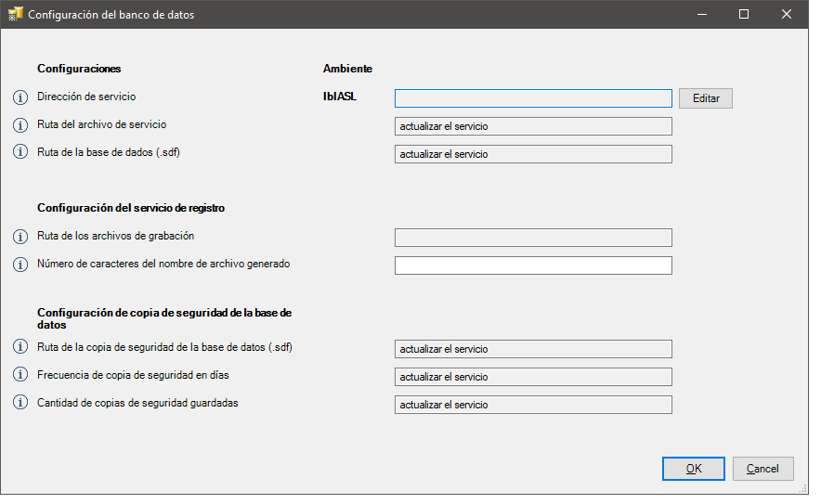Click info icon beside Frecuencia de copia de seguridad
821x504 pixels.
(20, 374)
